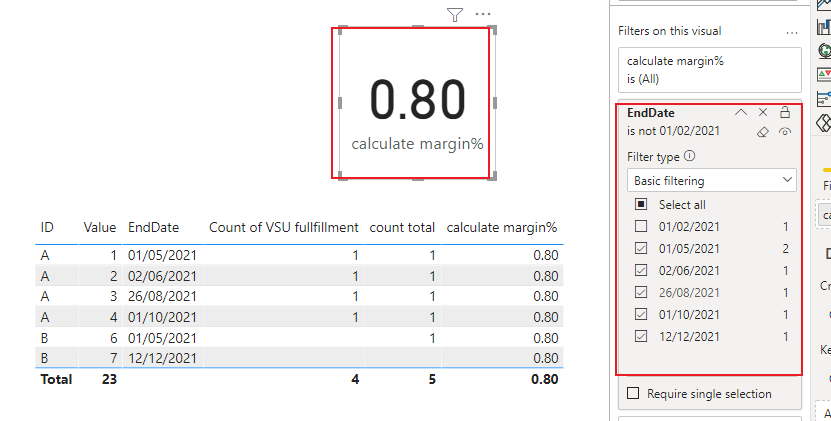This screenshot has height=421, width=831.
Task: Open the calculate margin% is (All) filter card
Action: tap(710, 70)
